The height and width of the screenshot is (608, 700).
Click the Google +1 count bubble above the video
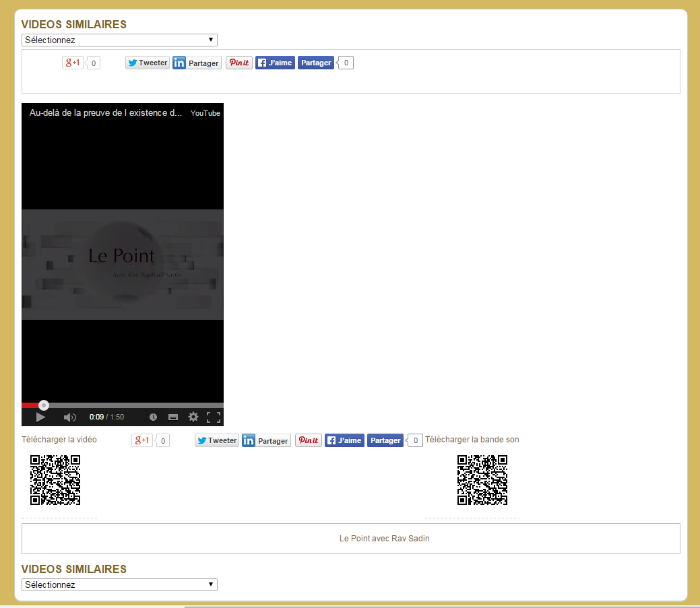click(x=93, y=63)
